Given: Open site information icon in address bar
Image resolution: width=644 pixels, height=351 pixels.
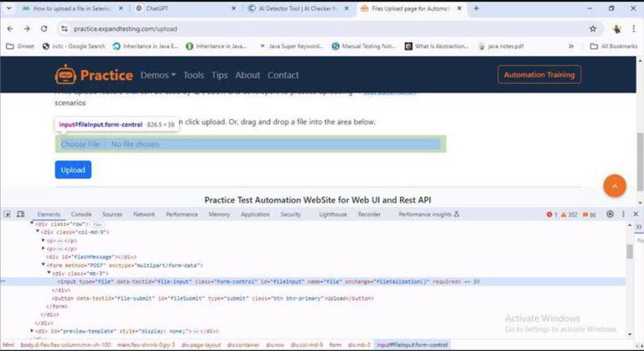Looking at the screenshot, I should pyautogui.click(x=64, y=29).
